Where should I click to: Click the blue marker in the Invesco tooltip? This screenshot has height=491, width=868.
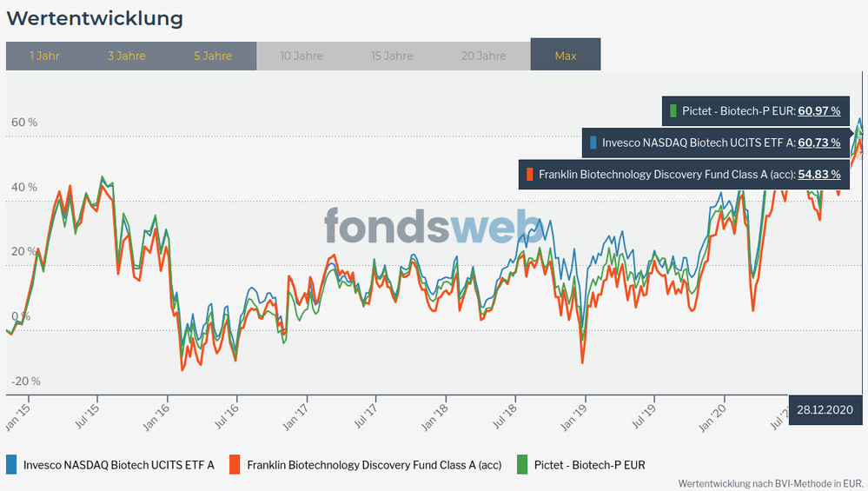pyautogui.click(x=593, y=143)
